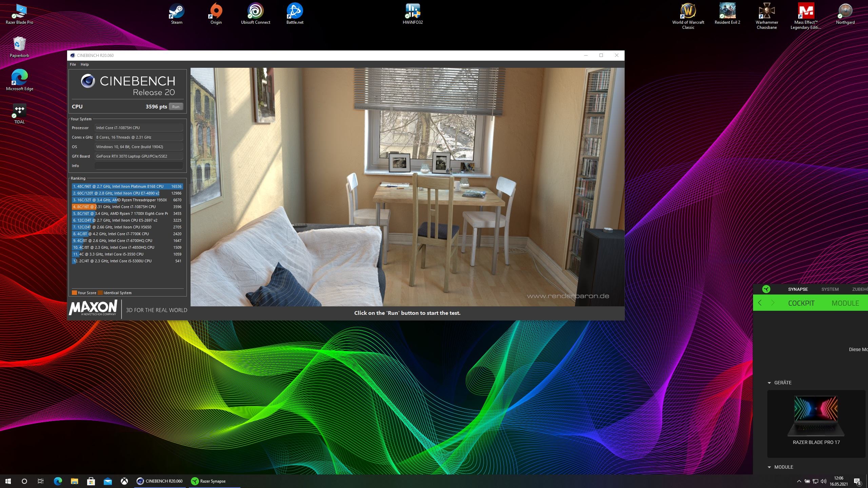Launch Ubisoft Connect from desktop
Screen dimensions: 868x488
click(255, 14)
